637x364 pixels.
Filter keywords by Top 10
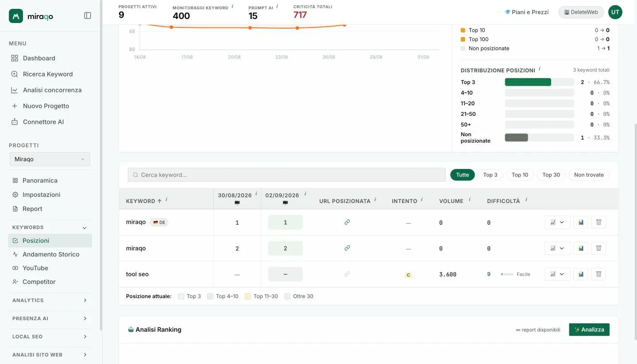pos(520,175)
